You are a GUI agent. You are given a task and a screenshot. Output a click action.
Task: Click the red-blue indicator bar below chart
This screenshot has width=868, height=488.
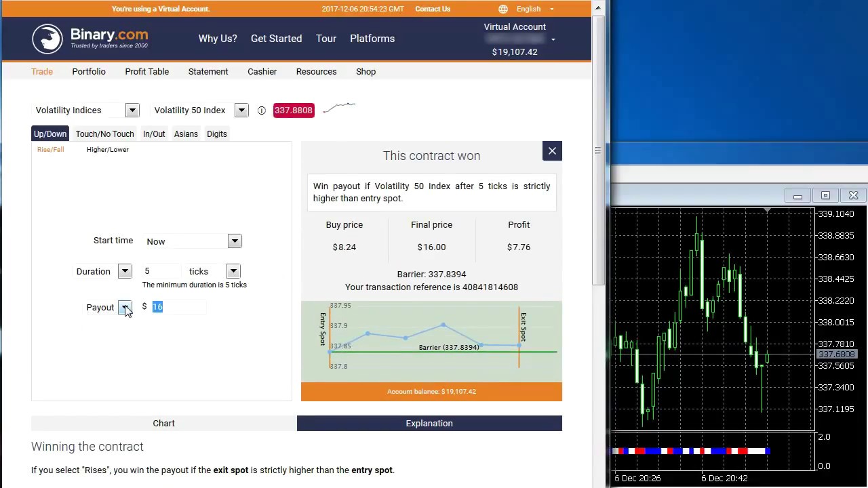pyautogui.click(x=690, y=451)
